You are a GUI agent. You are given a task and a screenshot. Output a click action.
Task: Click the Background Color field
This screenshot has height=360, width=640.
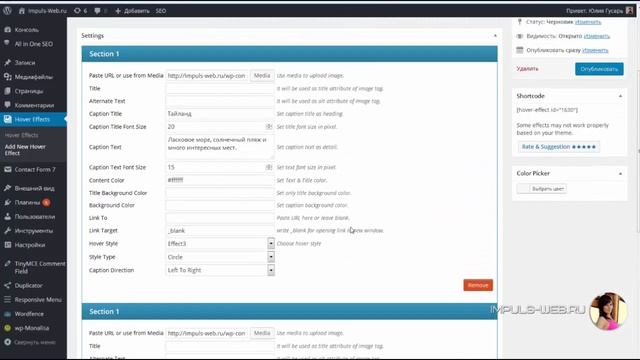(220, 205)
